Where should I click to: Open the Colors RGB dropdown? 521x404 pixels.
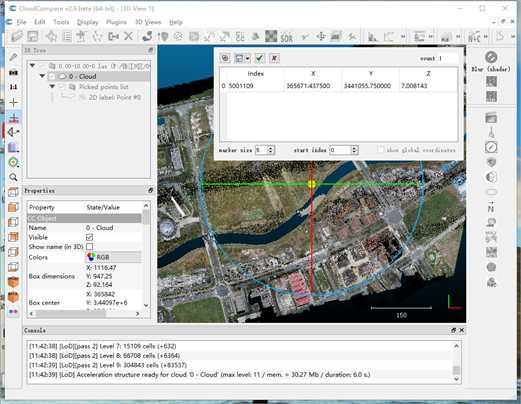coord(113,257)
